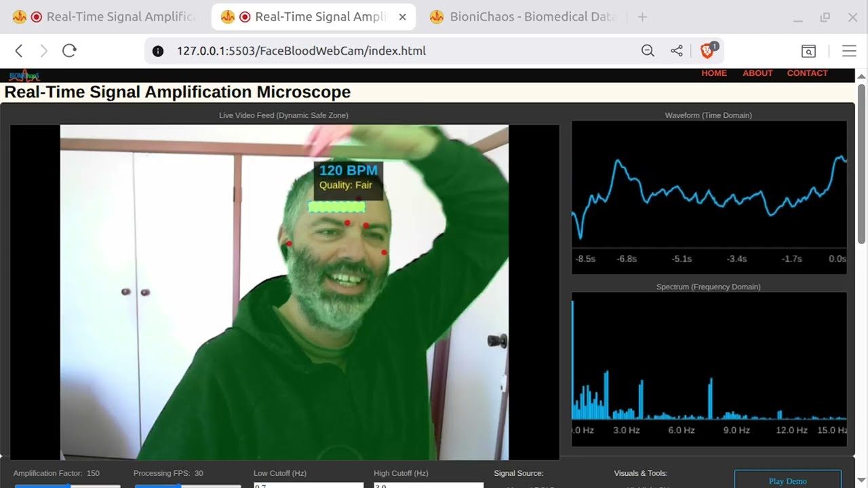The height and width of the screenshot is (488, 868).
Task: Click the 12.0 Hz spectrum axis label
Action: pos(791,430)
